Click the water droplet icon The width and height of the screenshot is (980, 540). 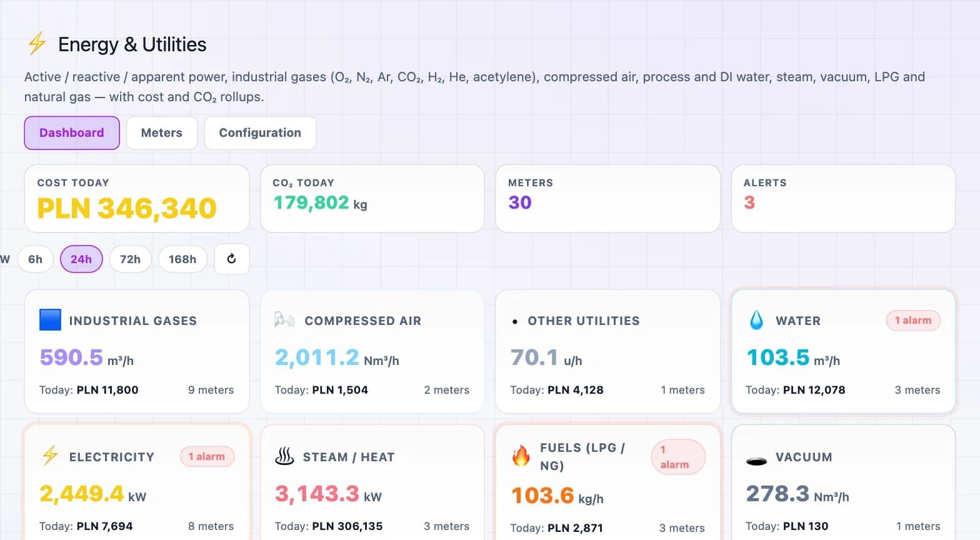[756, 320]
